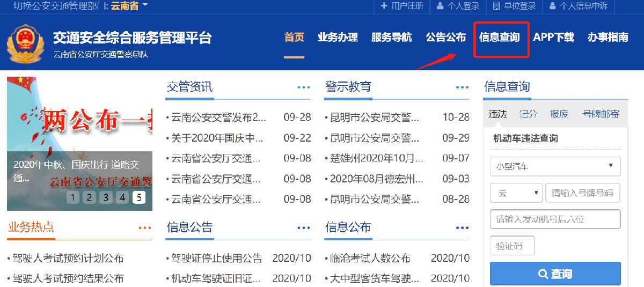
Task: Open the APP下载 navigation item
Action: tap(553, 38)
